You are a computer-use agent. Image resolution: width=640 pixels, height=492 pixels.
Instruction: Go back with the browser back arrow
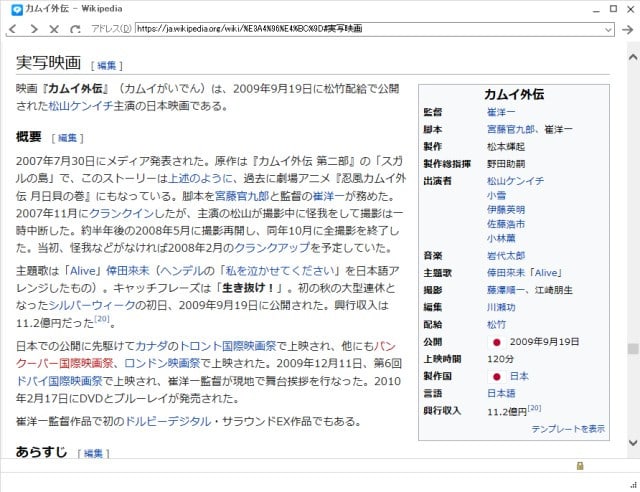[13, 29]
